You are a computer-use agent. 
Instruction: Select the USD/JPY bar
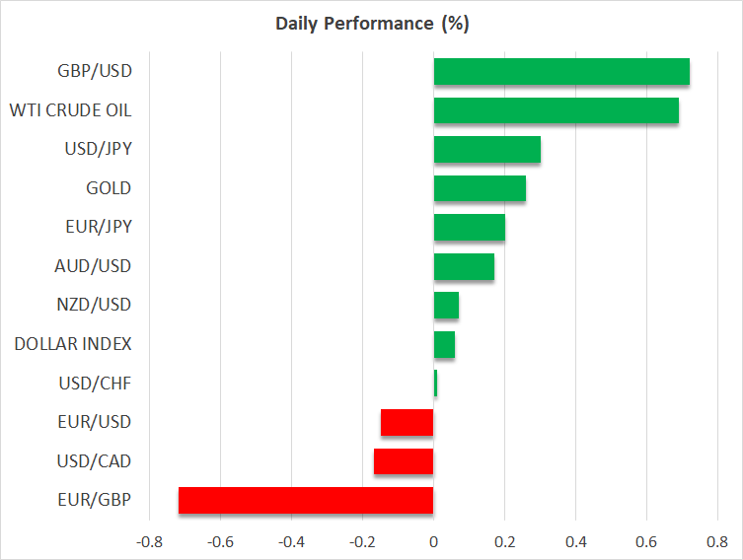(x=486, y=150)
